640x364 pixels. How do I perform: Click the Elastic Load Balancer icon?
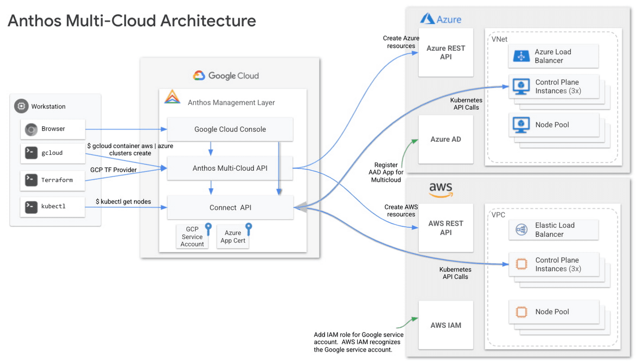(521, 230)
